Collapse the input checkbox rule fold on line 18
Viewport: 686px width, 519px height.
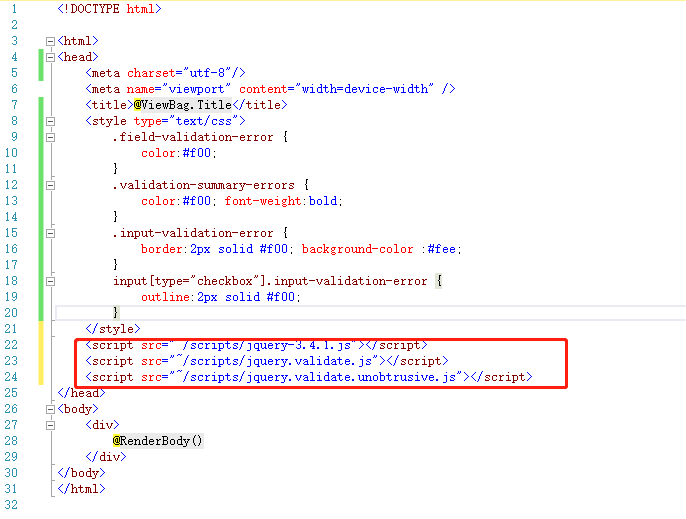pos(50,281)
